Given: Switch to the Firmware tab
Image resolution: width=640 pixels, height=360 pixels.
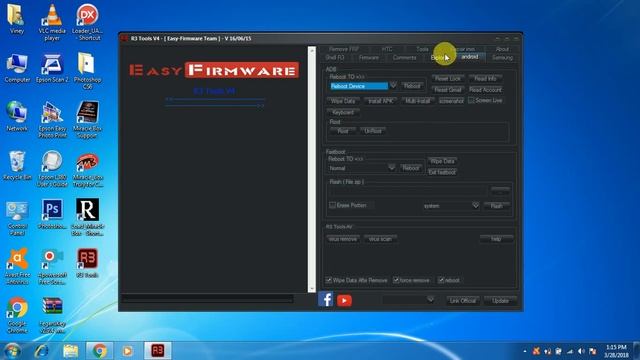Looking at the screenshot, I should tap(369, 58).
